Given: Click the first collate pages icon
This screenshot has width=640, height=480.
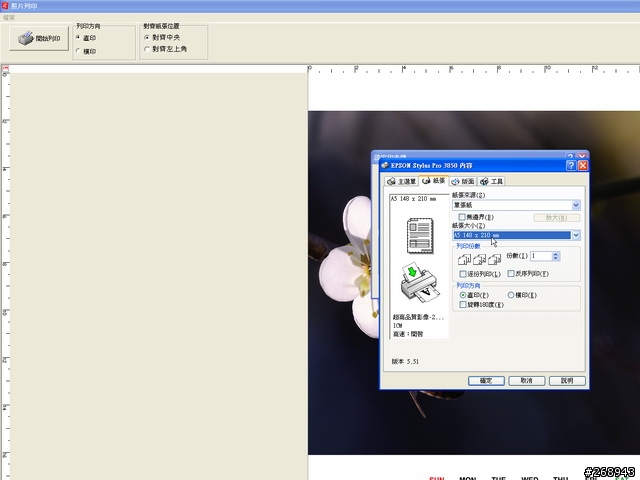Looking at the screenshot, I should [464, 259].
